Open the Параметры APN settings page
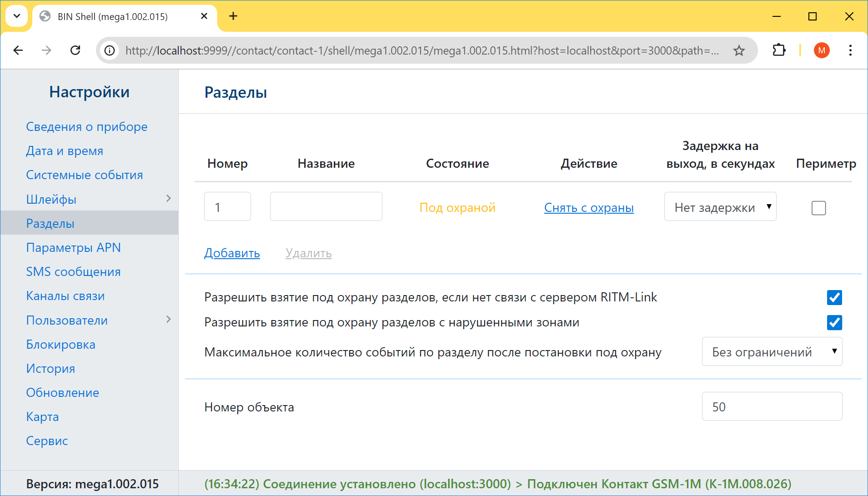868x496 pixels. (x=73, y=248)
